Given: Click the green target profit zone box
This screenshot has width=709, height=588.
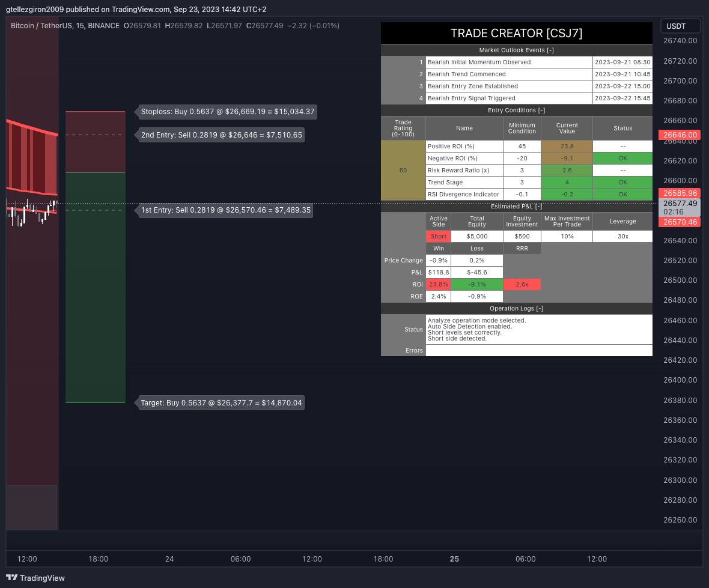Looking at the screenshot, I should point(96,288).
